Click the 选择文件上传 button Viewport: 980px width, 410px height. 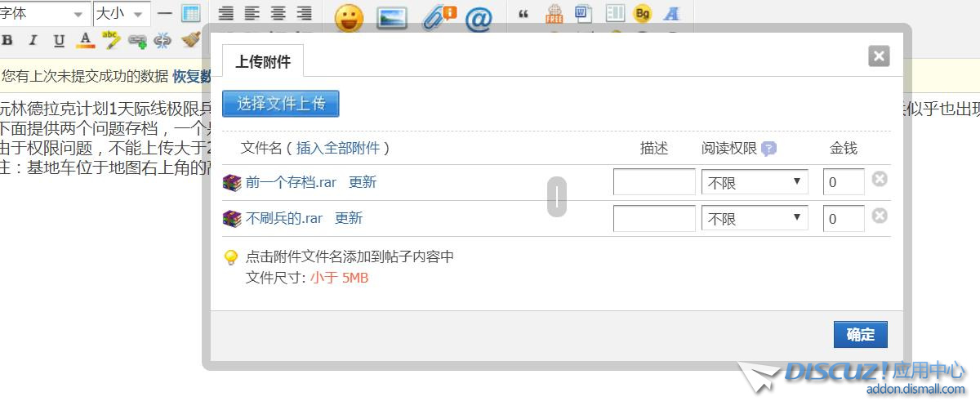pos(280,104)
